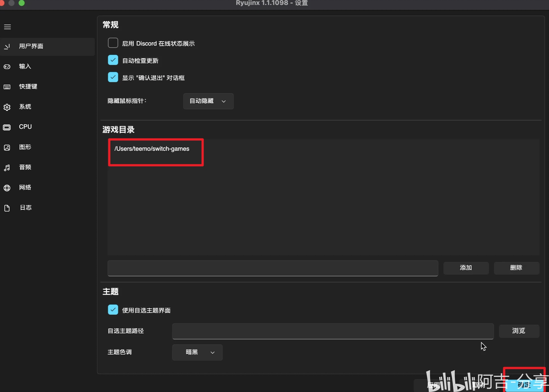Focus the game directory path input field

[x=273, y=268]
